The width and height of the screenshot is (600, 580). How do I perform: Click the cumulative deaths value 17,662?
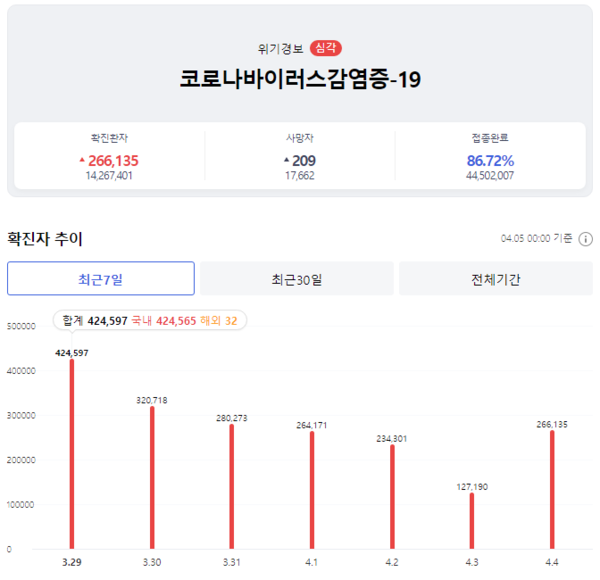(300, 176)
